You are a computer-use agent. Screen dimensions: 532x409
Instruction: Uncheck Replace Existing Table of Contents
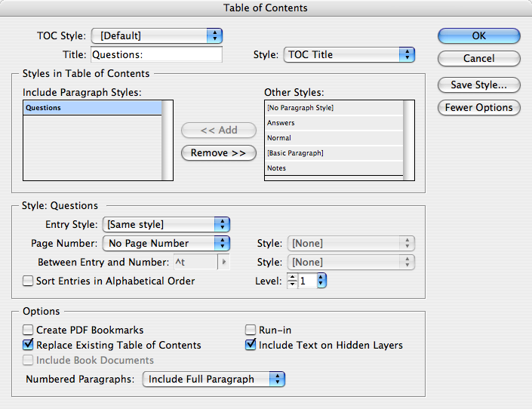(x=29, y=345)
